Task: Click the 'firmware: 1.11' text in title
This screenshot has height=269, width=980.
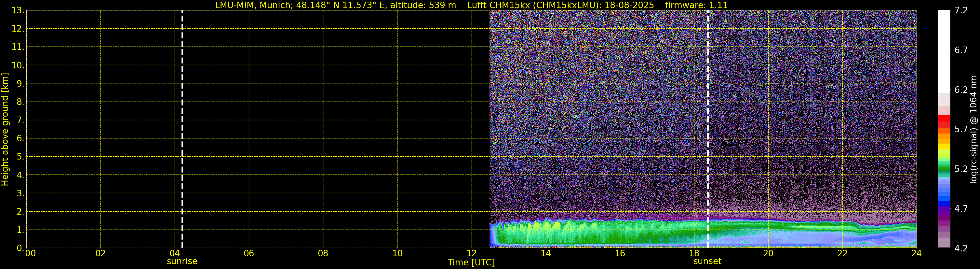Action: point(696,5)
